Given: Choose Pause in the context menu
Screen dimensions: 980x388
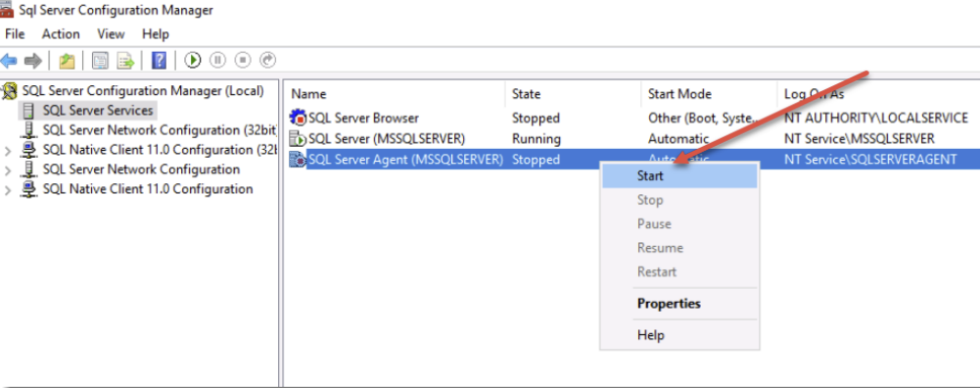Looking at the screenshot, I should tap(679, 224).
